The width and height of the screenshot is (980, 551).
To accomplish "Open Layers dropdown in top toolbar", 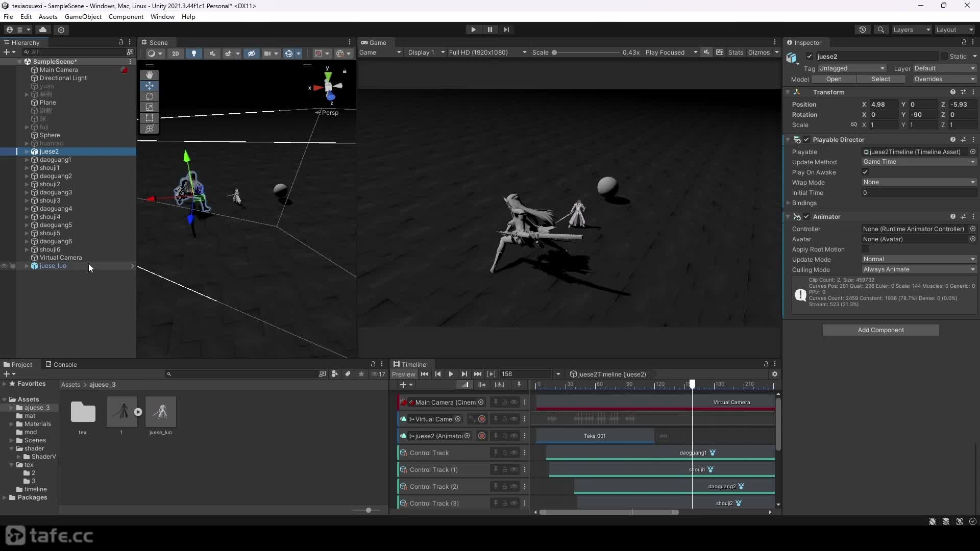I will [x=912, y=30].
